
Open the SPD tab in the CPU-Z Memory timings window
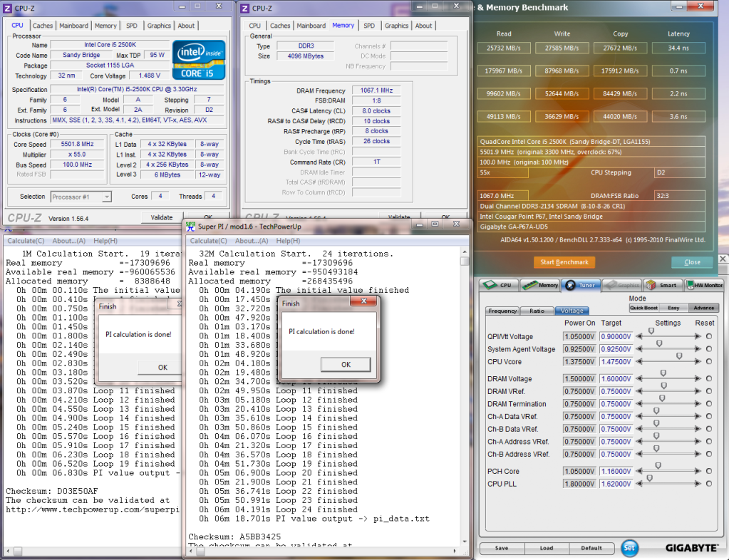(x=369, y=26)
